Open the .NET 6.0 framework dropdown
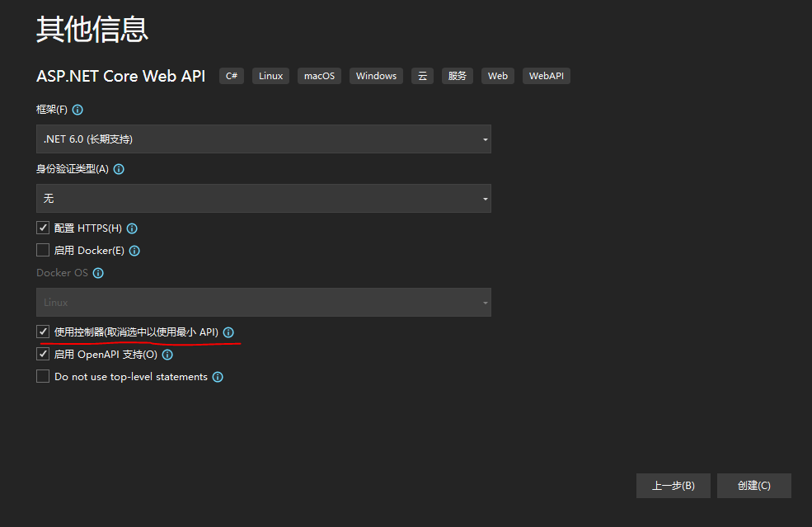The width and height of the screenshot is (812, 527). tap(264, 139)
